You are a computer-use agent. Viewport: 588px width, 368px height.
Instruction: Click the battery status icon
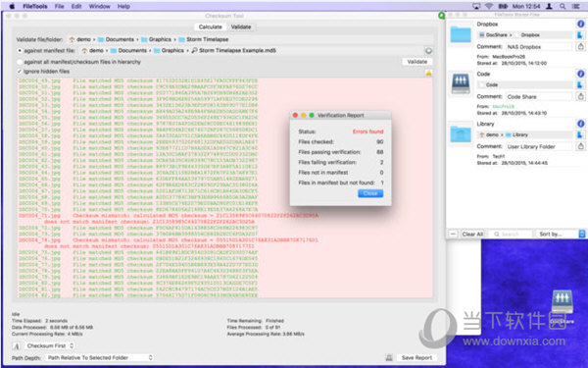point(503,6)
